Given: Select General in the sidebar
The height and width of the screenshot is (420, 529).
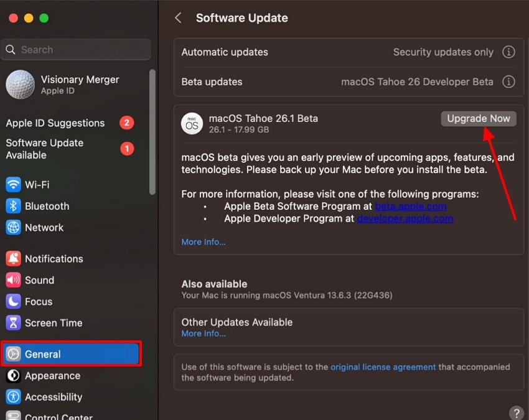Looking at the screenshot, I should point(70,354).
